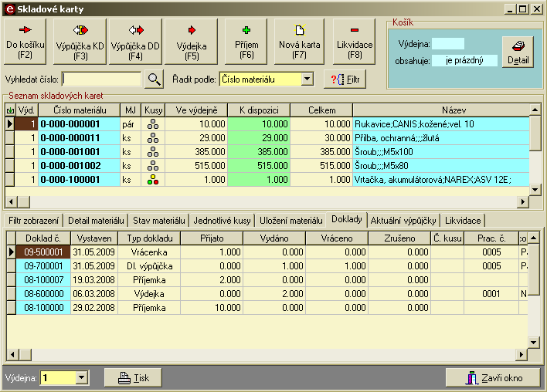547x392 pixels.
Task: Click the Výdejka (F5) button
Action: pyautogui.click(x=192, y=42)
